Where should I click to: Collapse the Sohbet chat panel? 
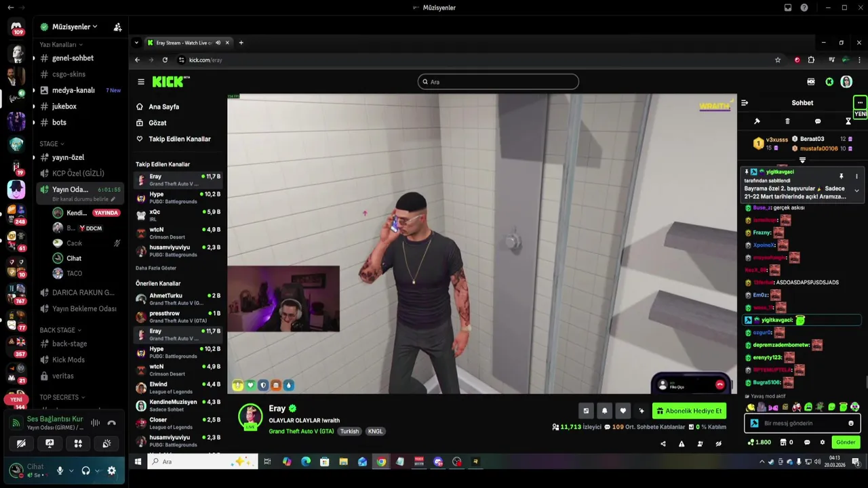[745, 103]
